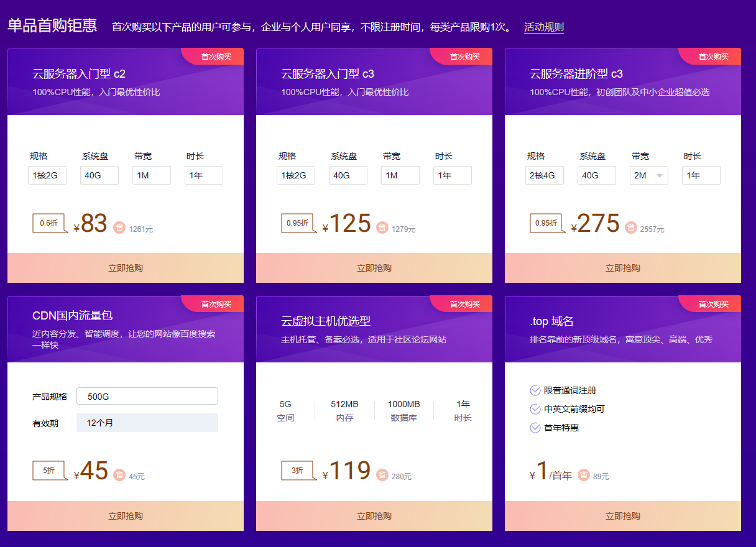This screenshot has height=547, width=756.
Task: Click the first-purchase icon beside 280元 price
Action: click(x=382, y=476)
